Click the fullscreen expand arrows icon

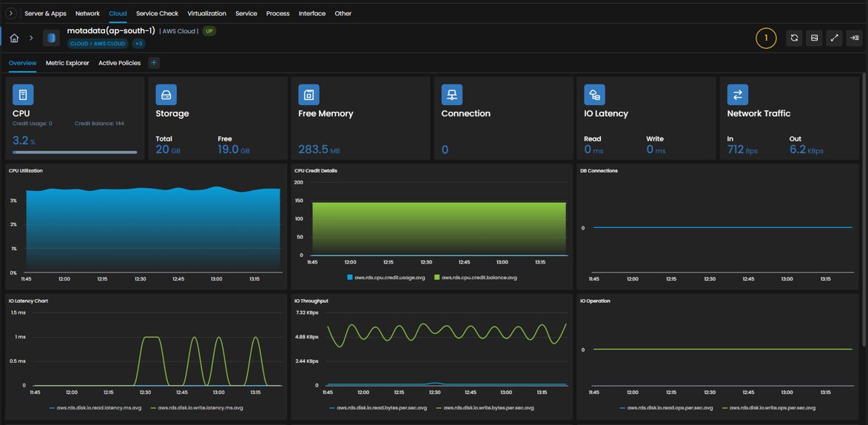click(834, 38)
